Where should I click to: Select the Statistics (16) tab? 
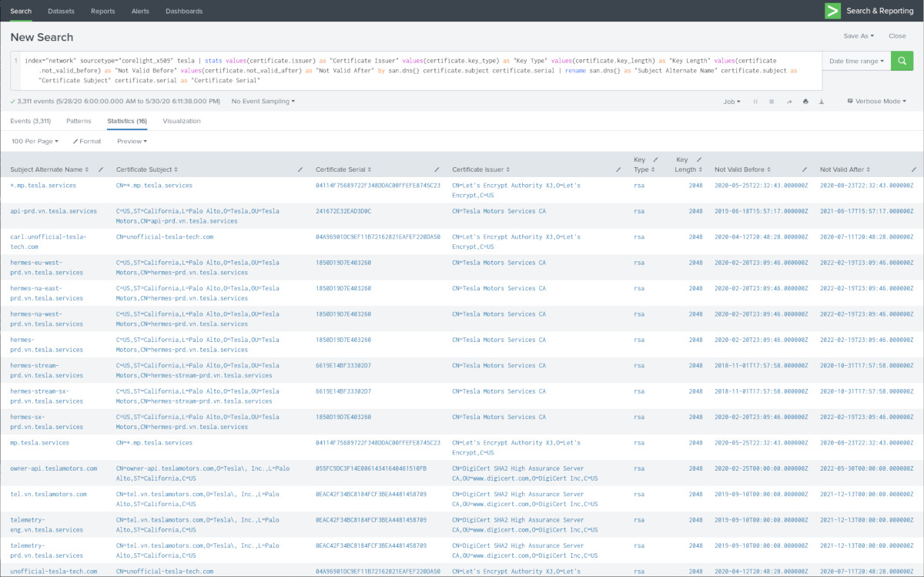click(x=127, y=121)
